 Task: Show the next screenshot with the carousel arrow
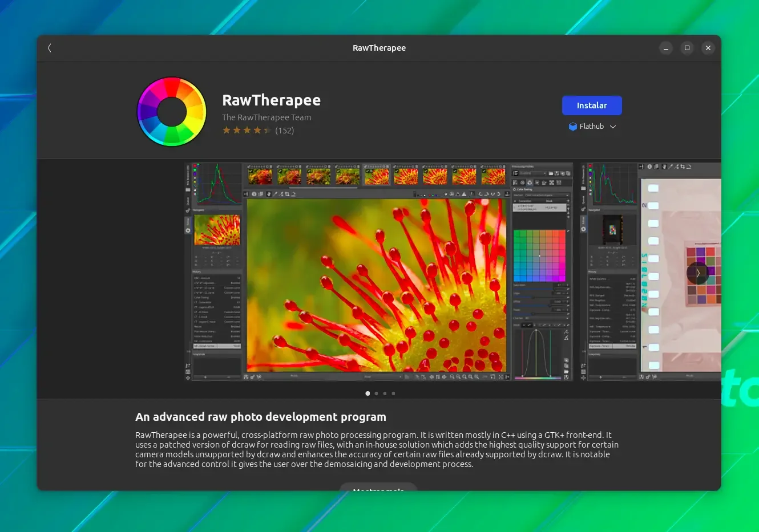point(697,273)
